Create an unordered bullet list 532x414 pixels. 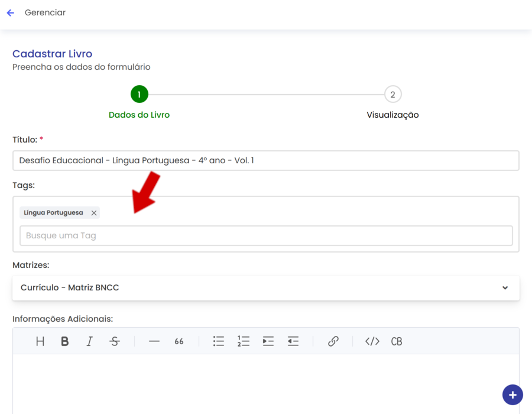(219, 341)
